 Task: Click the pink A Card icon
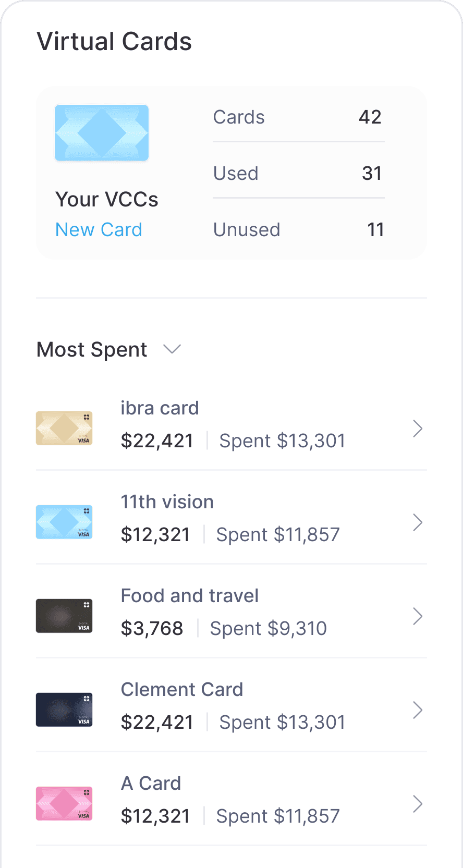[x=64, y=803]
